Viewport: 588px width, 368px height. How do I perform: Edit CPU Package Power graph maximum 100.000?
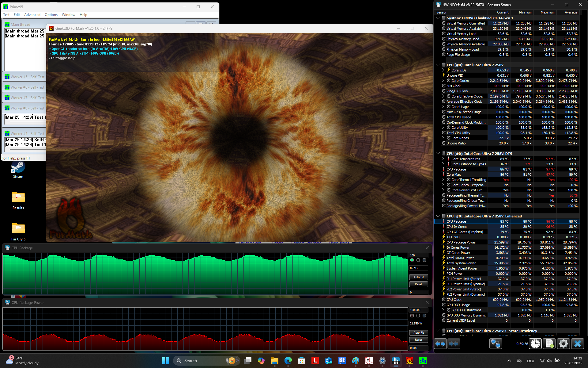coord(419,310)
